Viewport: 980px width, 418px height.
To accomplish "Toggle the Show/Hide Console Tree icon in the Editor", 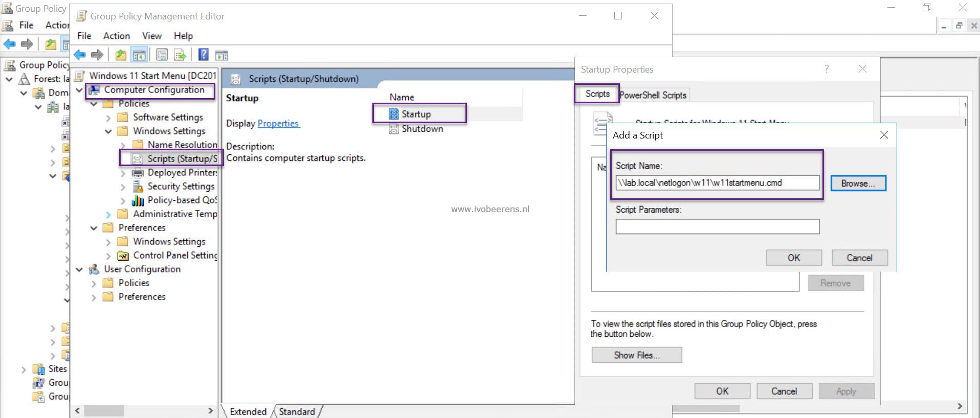I will pyautogui.click(x=139, y=55).
